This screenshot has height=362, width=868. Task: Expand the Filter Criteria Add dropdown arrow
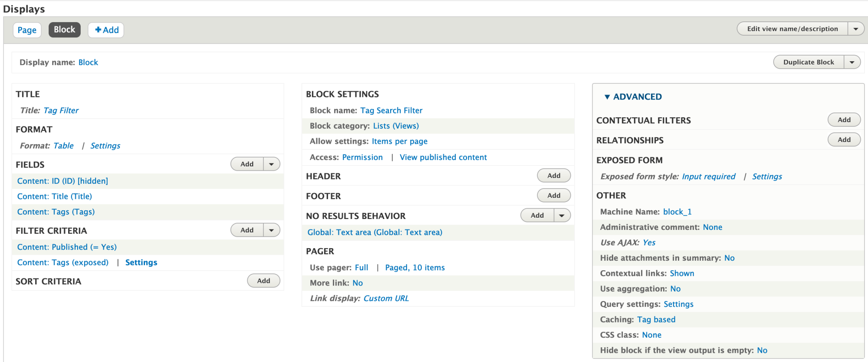point(271,230)
